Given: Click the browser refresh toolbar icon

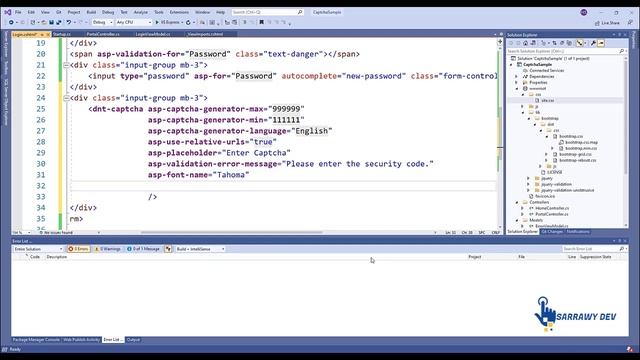Looking at the screenshot, I should point(188,22).
